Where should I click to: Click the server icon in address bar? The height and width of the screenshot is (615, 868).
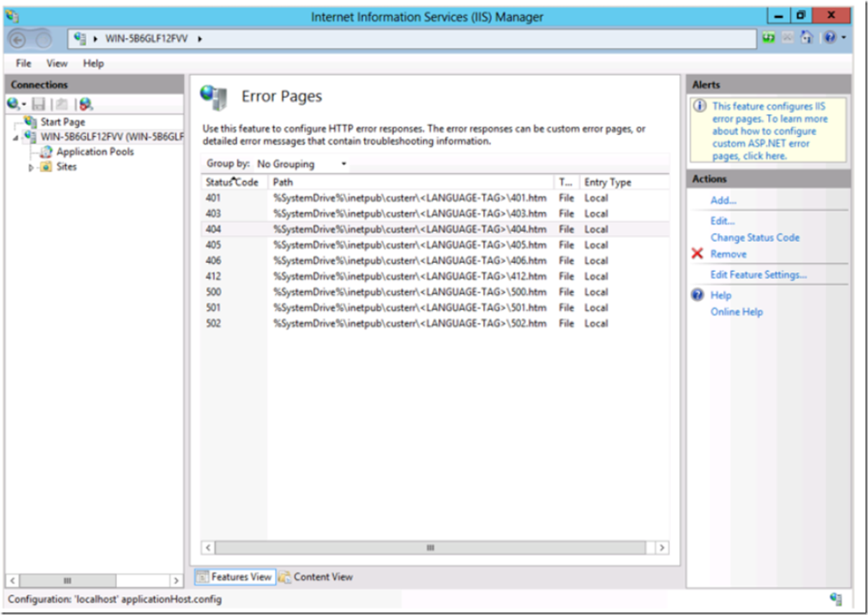point(80,39)
